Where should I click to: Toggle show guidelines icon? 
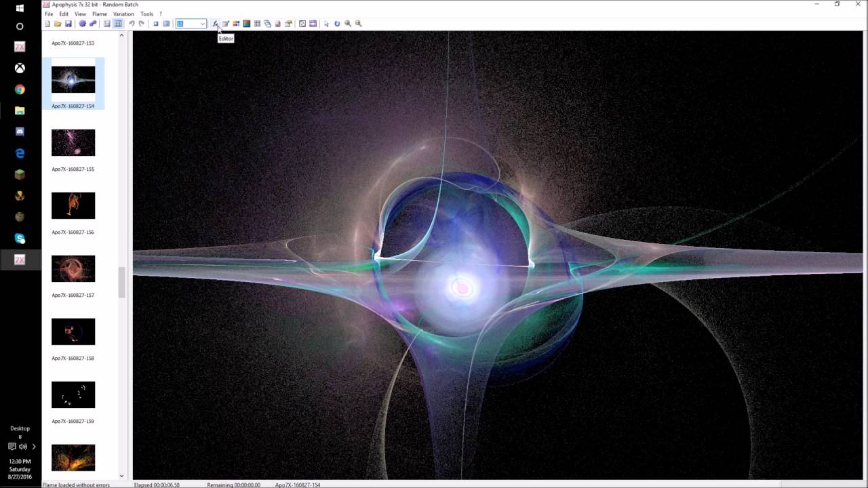[313, 24]
